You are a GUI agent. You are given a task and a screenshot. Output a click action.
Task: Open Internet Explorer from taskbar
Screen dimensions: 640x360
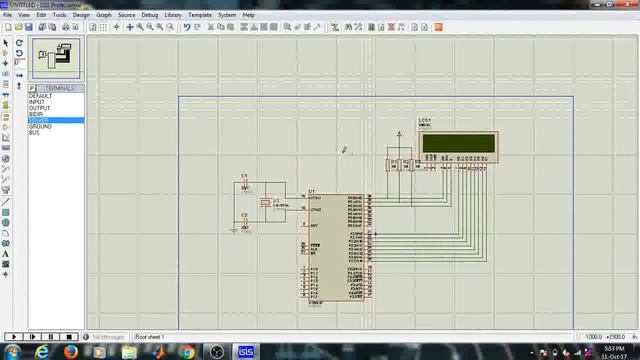(42, 351)
